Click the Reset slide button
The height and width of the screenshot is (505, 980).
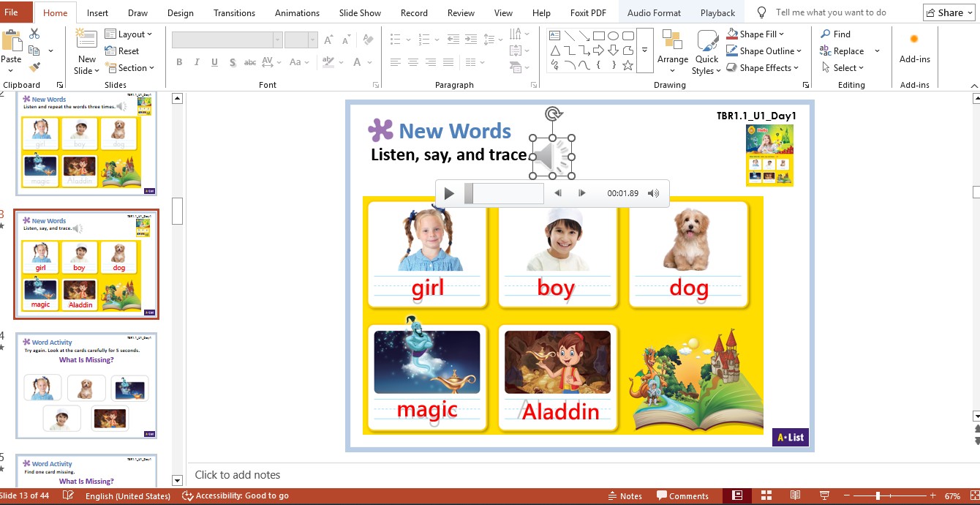pos(122,51)
